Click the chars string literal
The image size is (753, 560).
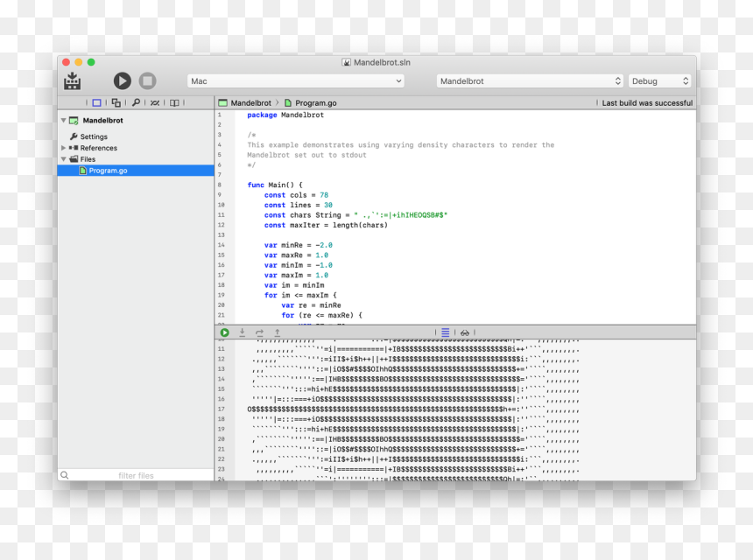coord(401,215)
